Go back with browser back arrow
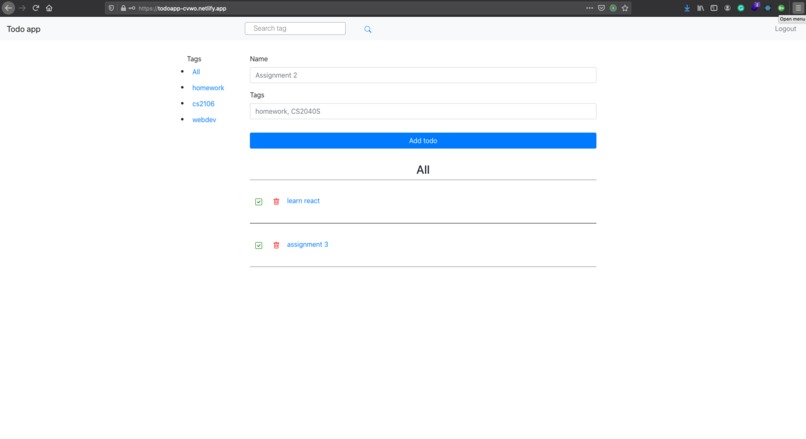This screenshot has width=806, height=439. coord(8,8)
